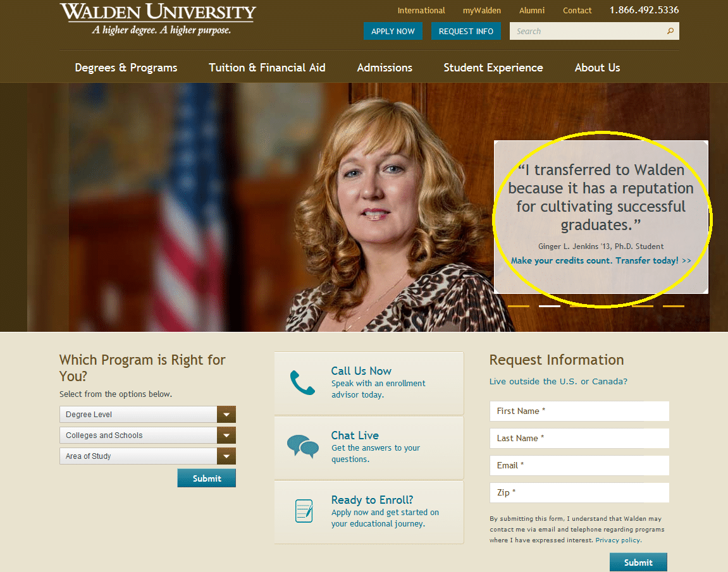Open the Walden University logo homepage
The image size is (728, 572).
[158, 20]
